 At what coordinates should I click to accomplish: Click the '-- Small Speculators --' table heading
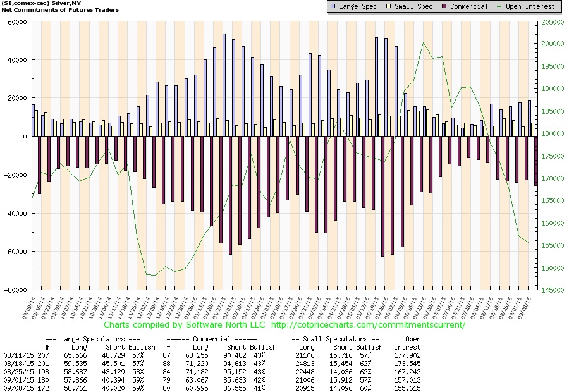[x=335, y=340]
